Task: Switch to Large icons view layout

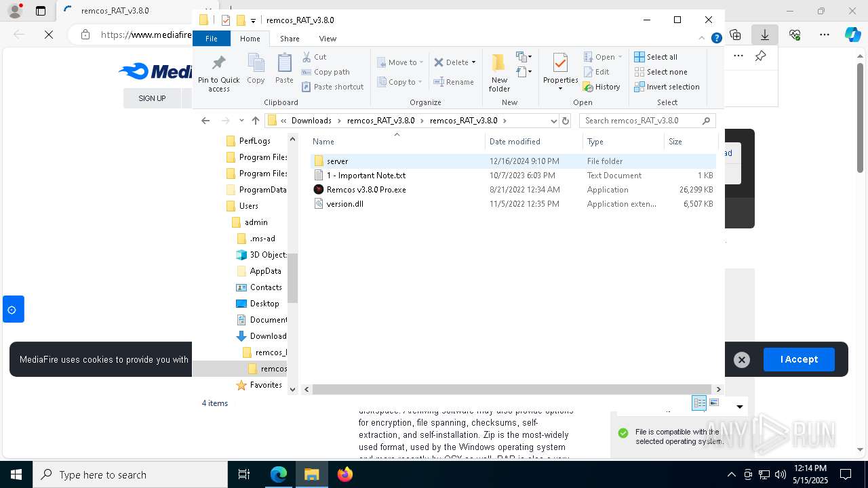Action: [x=713, y=403]
